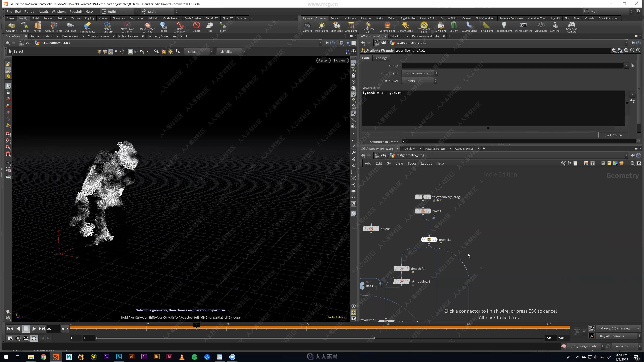Open the Auto Update dropdown

click(x=627, y=346)
